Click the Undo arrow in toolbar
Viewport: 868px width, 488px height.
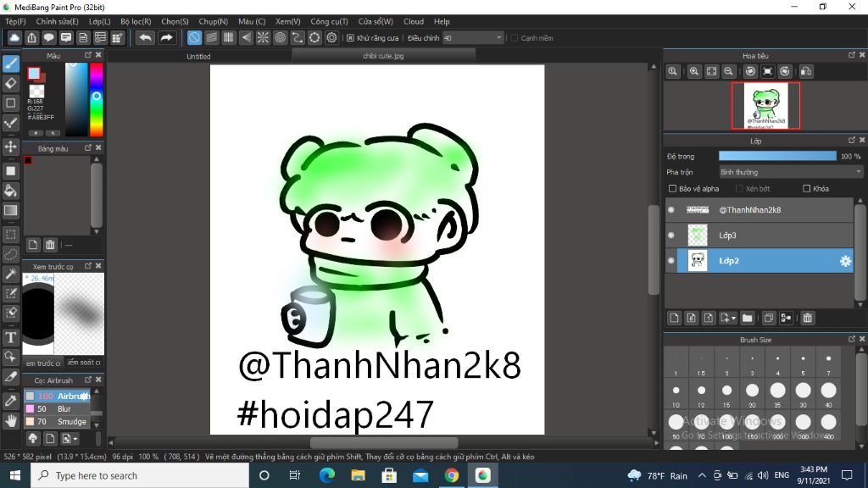click(145, 37)
